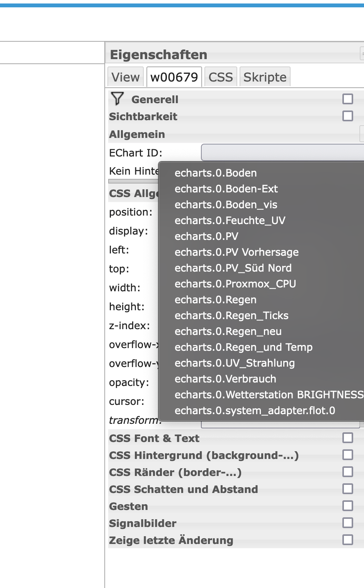Image resolution: width=364 pixels, height=588 pixels.
Task: Select echarts.0.PV Vorhersage option
Action: [236, 252]
